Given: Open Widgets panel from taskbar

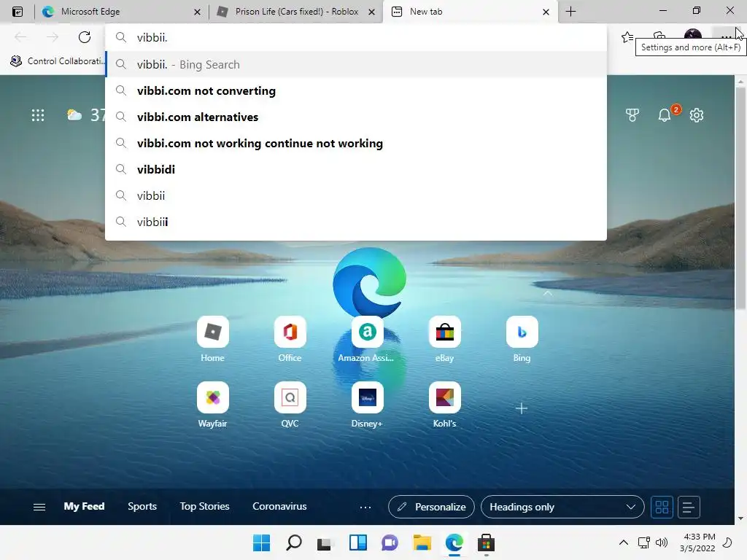Looking at the screenshot, I should click(357, 542).
